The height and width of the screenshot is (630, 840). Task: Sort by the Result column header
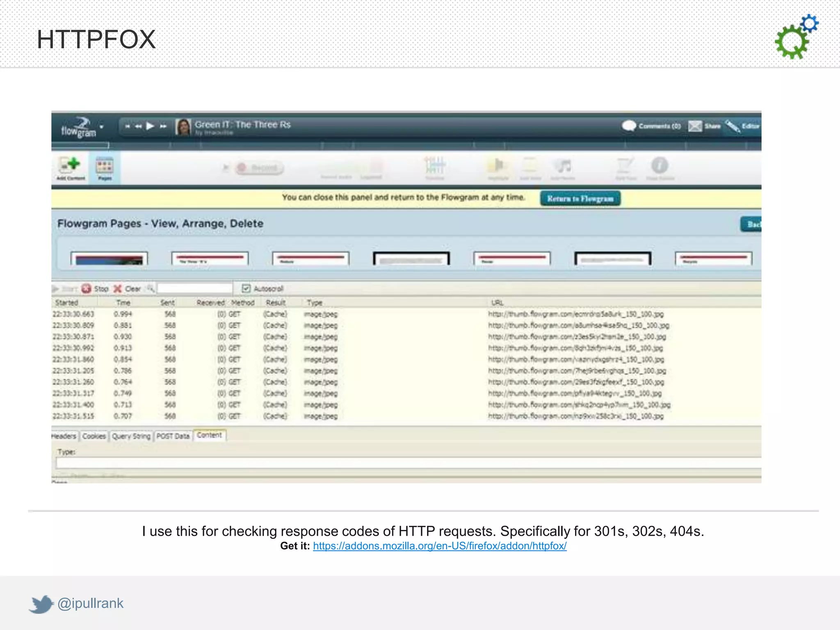click(276, 303)
